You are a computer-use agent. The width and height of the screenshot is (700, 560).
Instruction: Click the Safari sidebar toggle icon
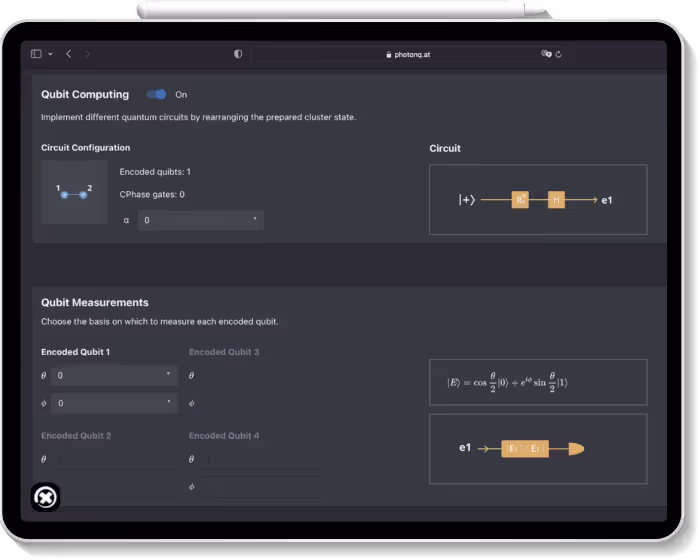37,54
